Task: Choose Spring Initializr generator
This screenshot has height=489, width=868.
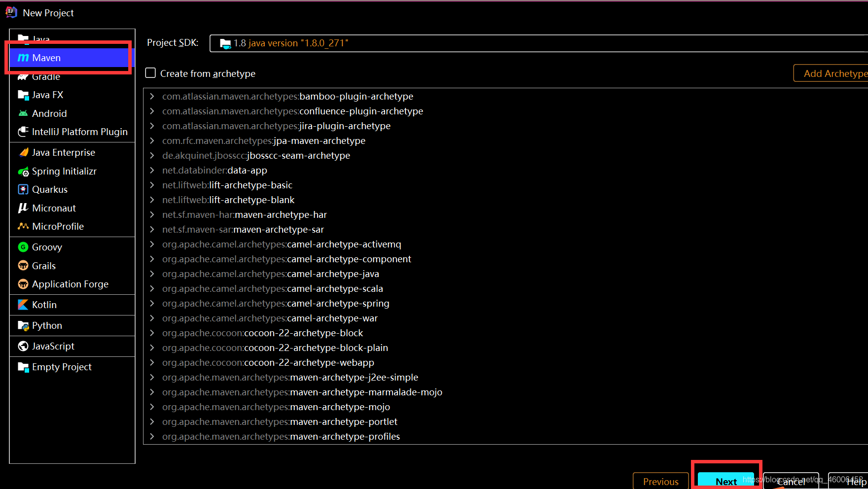Action: (72, 171)
